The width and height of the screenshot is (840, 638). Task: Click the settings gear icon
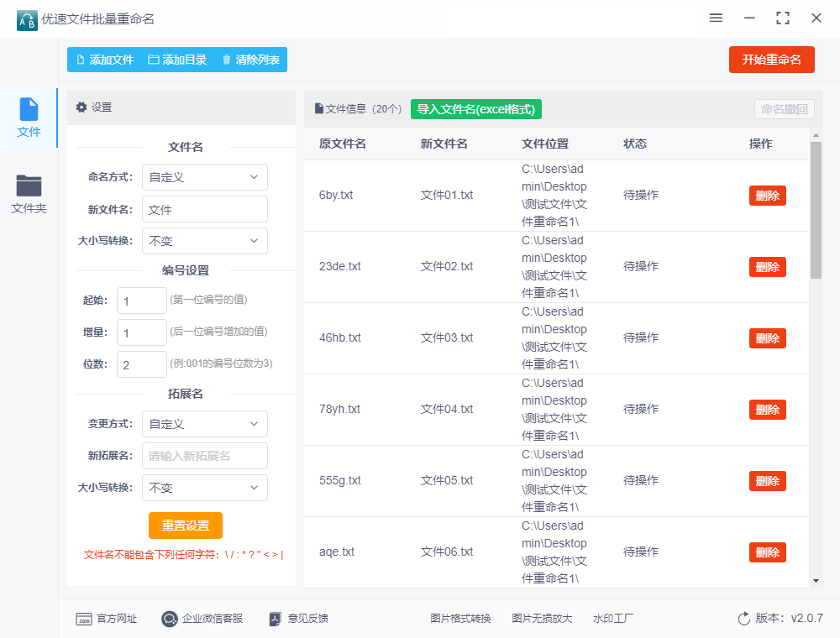[81, 107]
